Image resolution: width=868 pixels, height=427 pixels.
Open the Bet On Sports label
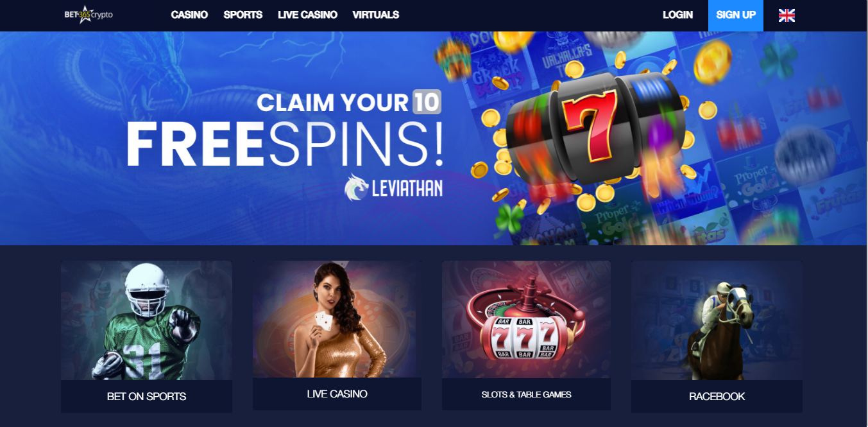[146, 396]
